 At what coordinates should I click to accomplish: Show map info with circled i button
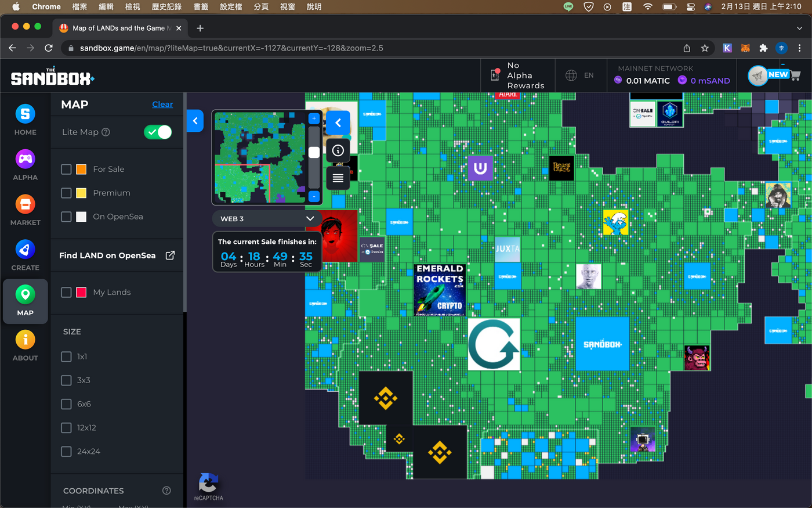pos(338,151)
